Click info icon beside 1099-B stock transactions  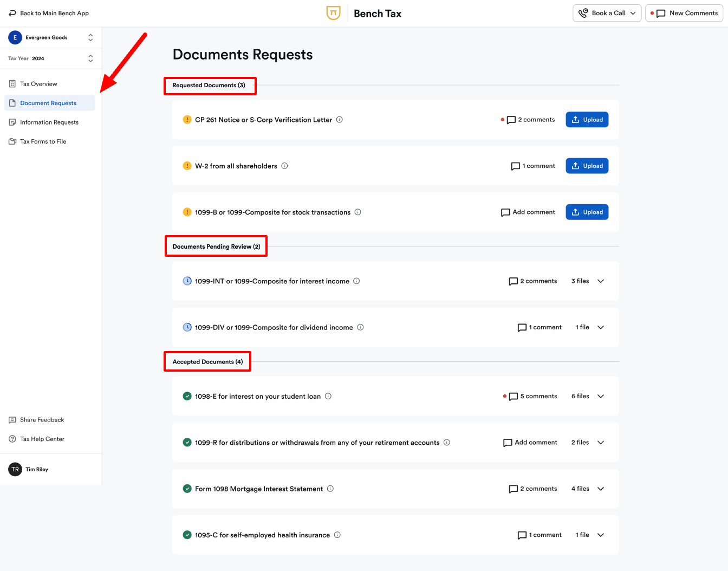pos(358,212)
